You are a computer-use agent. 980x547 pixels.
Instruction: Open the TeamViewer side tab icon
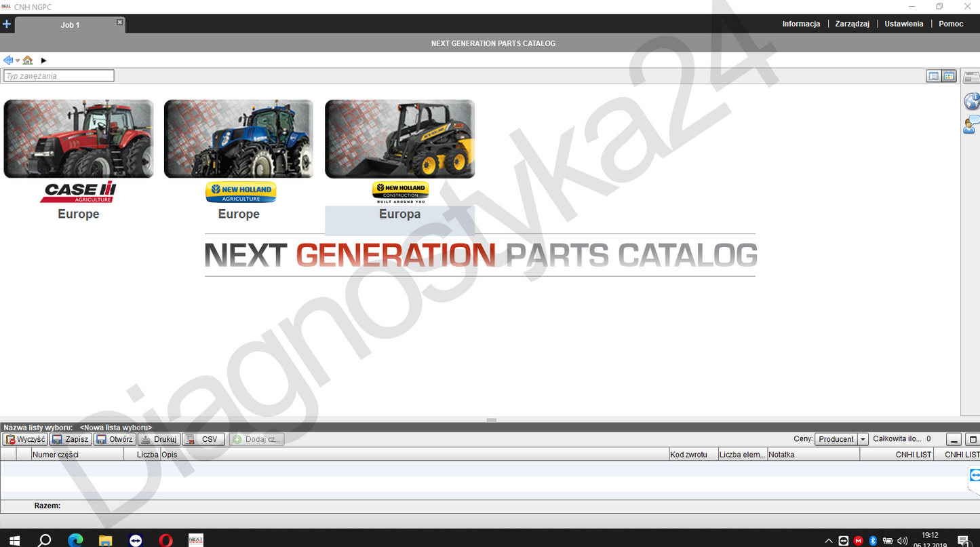(975, 475)
